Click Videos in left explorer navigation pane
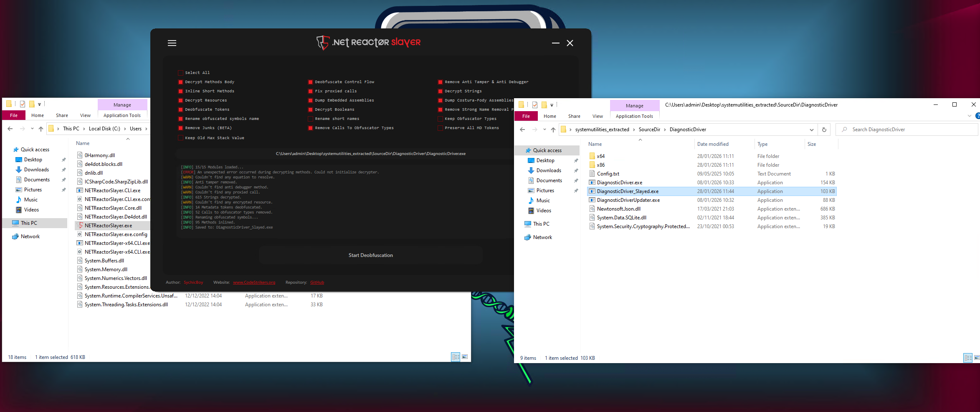This screenshot has height=412, width=980. point(31,210)
